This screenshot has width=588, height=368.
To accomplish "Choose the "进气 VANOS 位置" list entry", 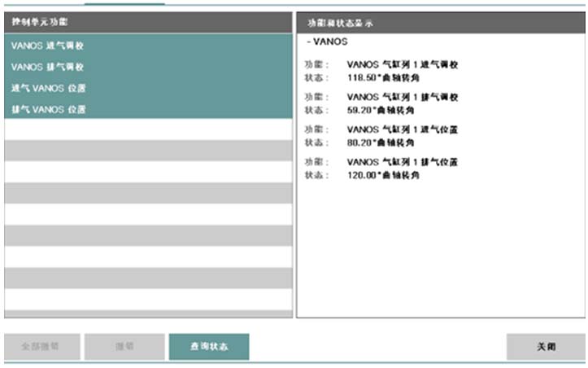I will 49,88.
